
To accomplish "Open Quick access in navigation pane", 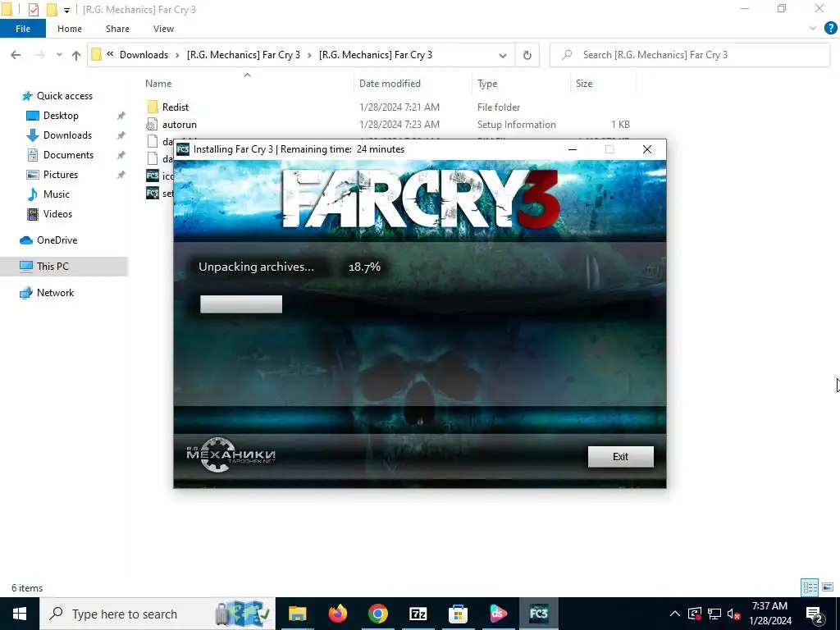I will coord(64,96).
